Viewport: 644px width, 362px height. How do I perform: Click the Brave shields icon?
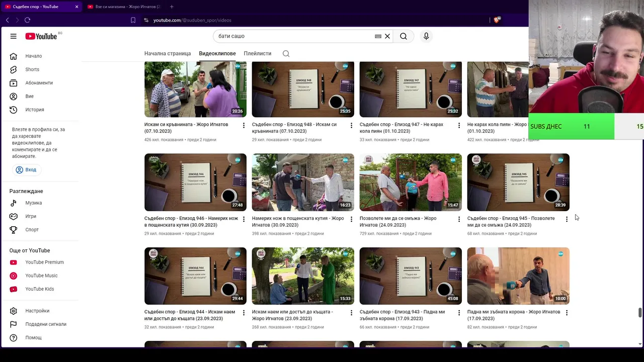point(497,20)
